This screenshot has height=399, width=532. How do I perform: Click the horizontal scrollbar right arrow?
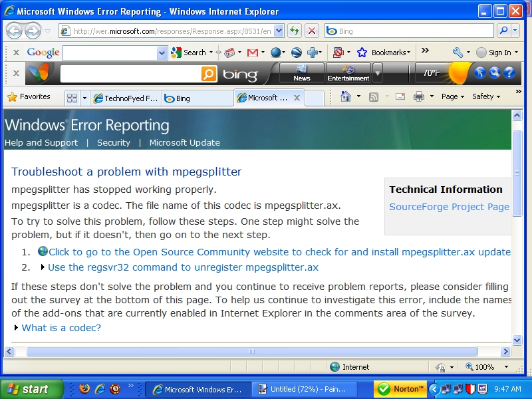pyautogui.click(x=505, y=352)
